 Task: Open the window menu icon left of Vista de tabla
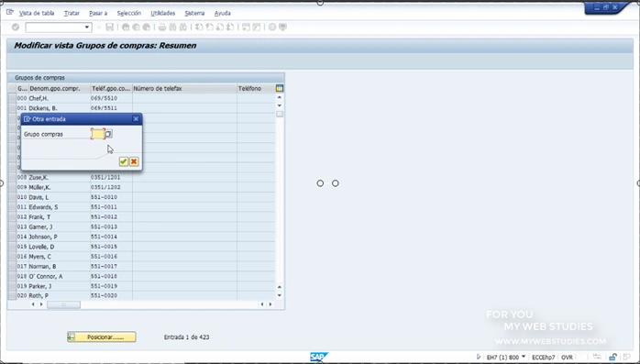tap(10, 12)
